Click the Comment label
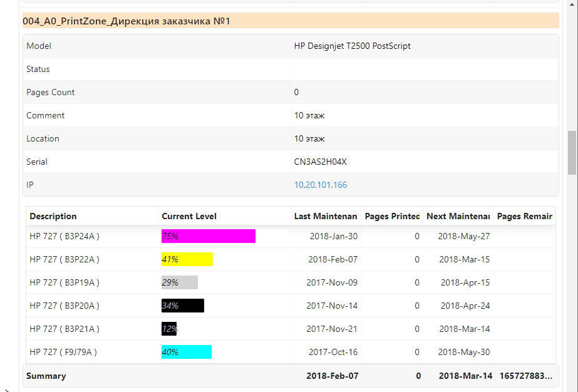The width and height of the screenshot is (578, 392). [45, 115]
